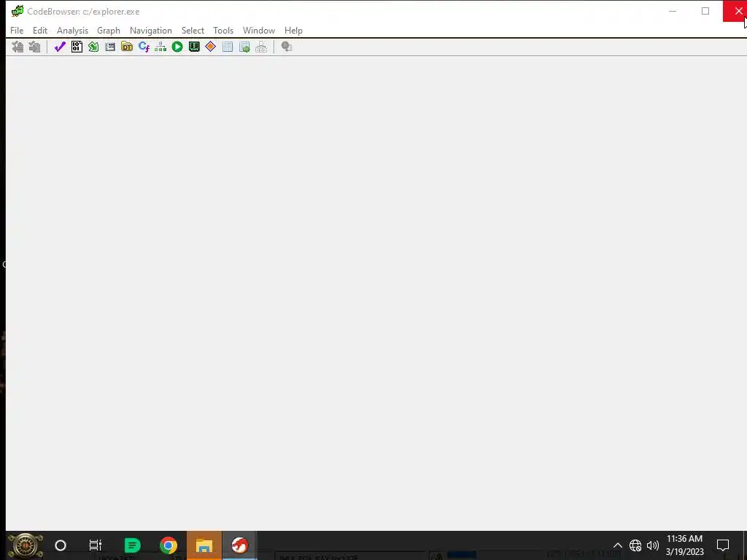Open the Memory Map chip icon
747x560 pixels.
[194, 47]
